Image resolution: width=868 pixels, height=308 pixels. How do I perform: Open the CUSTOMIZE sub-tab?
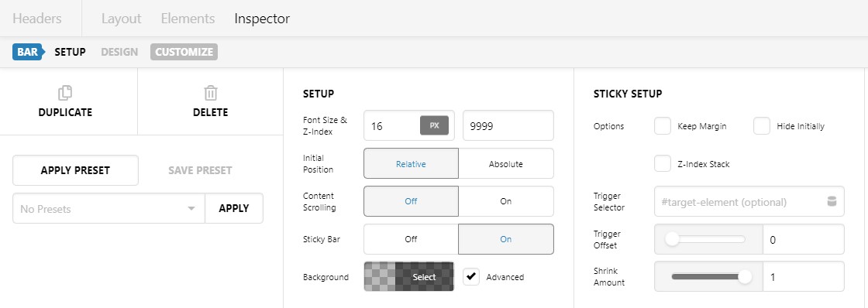point(184,52)
